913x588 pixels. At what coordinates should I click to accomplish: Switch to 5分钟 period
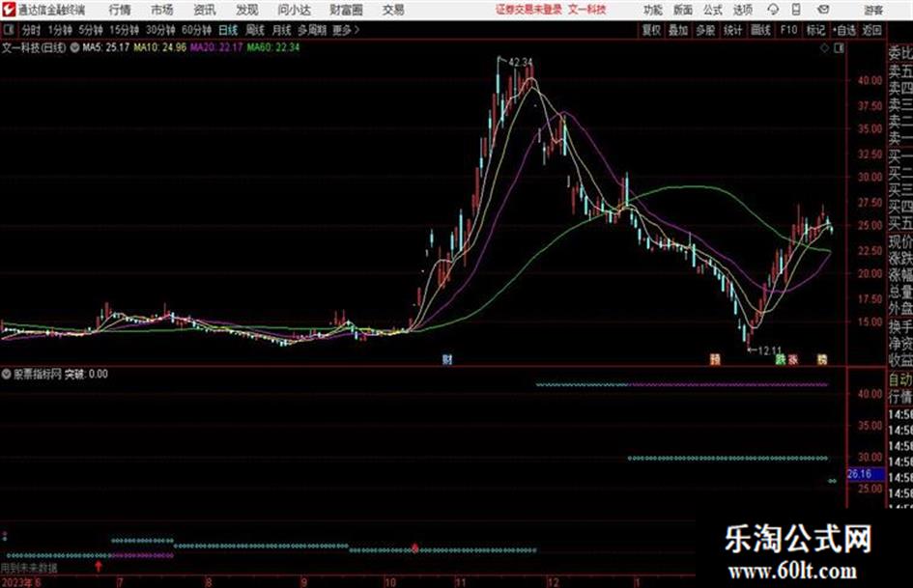[x=90, y=30]
